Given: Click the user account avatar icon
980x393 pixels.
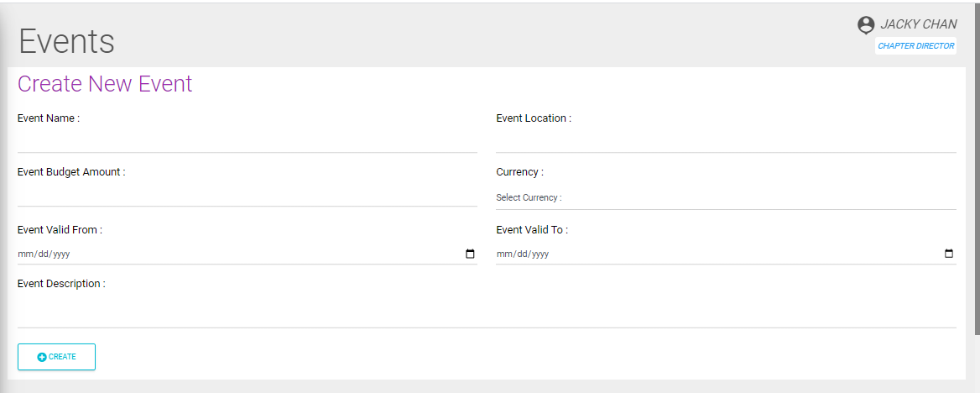Looking at the screenshot, I should tap(866, 25).
